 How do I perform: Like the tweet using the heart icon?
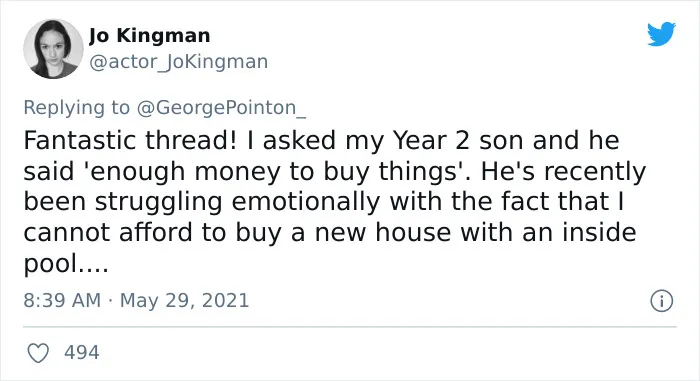pyautogui.click(x=38, y=353)
